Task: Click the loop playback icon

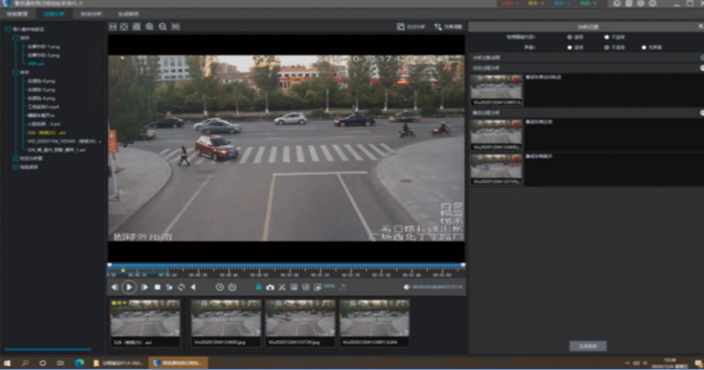Action: 181,287
